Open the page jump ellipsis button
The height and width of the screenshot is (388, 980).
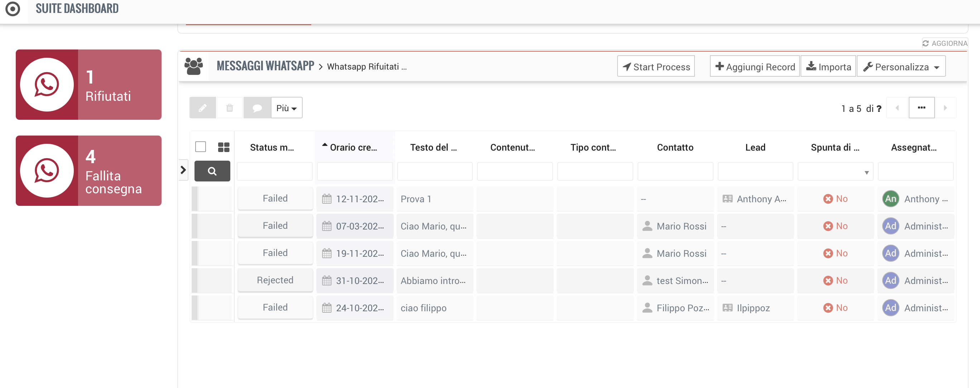coord(921,108)
